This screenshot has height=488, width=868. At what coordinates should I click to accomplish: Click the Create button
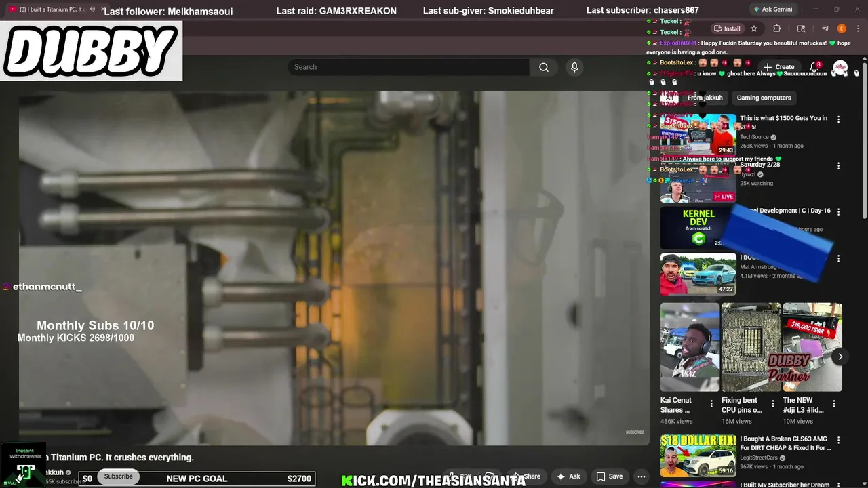click(778, 67)
